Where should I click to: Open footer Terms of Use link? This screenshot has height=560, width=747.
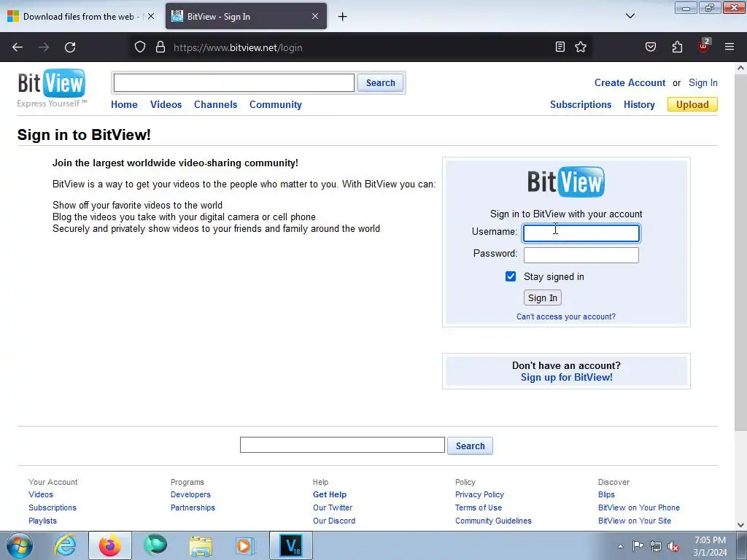[x=479, y=507]
